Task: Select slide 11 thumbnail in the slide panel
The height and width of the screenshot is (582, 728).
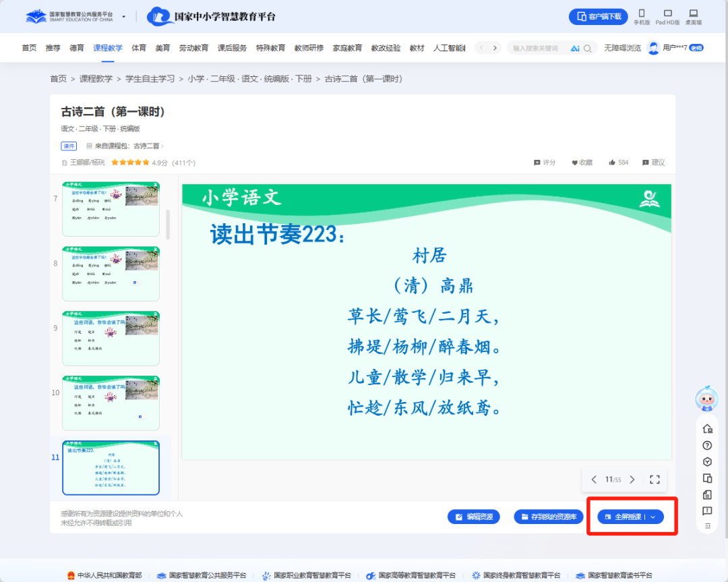Action: [x=111, y=467]
